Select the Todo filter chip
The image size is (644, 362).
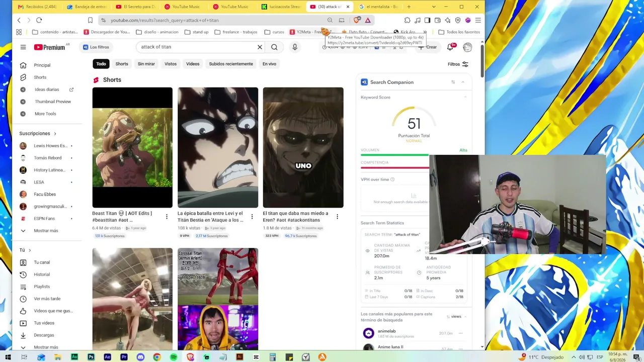[101, 64]
